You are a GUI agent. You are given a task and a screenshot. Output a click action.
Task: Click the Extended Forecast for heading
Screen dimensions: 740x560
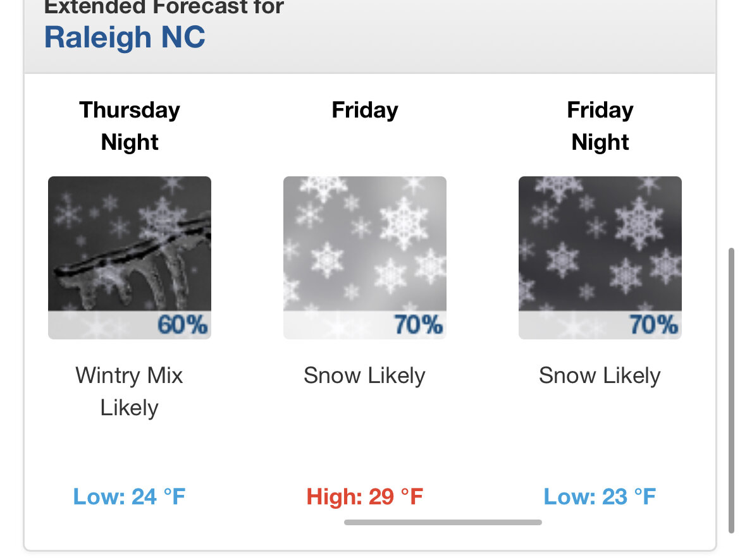(x=164, y=6)
